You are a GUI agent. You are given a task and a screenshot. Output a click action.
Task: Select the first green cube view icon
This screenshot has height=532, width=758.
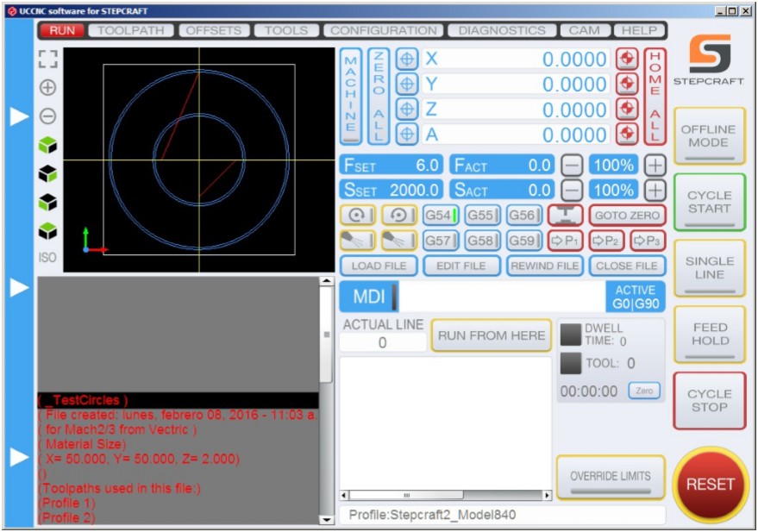tap(47, 145)
